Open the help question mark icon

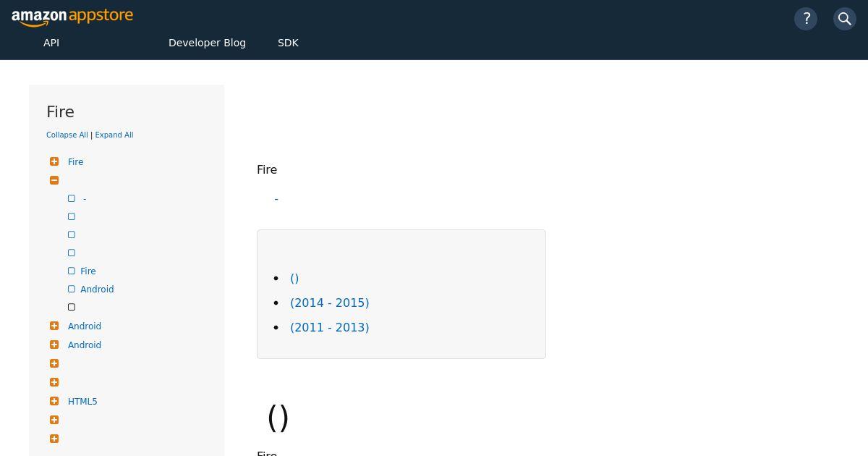click(x=806, y=19)
